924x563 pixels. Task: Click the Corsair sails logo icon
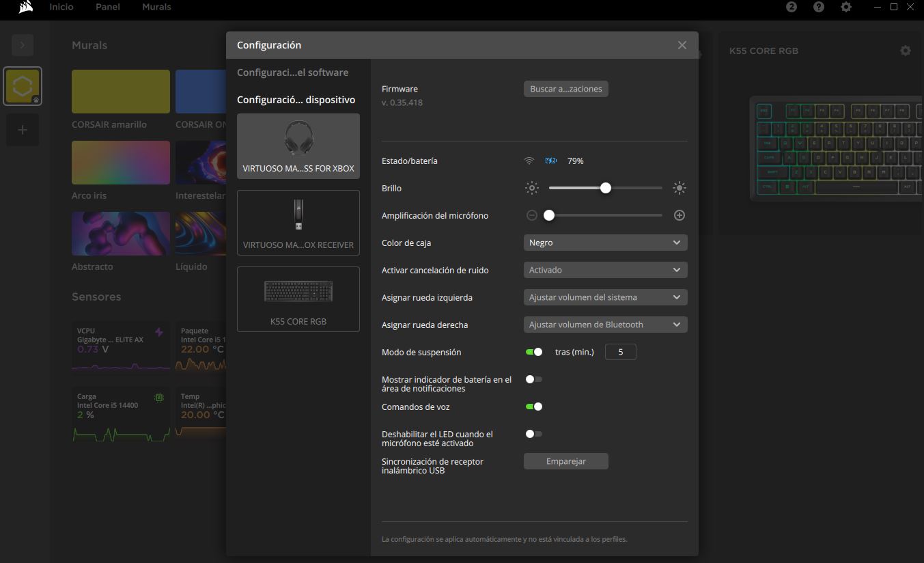25,8
